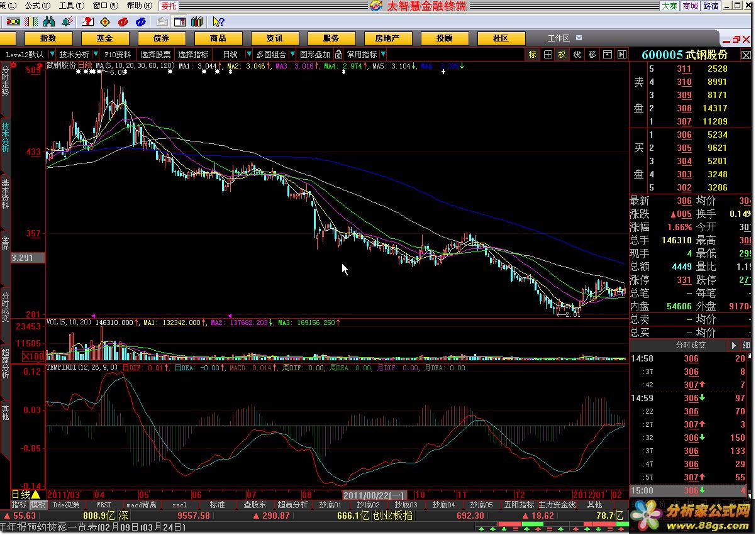Image resolution: width=756 pixels, height=535 pixels.
Task: Click the 标 chart marker icon
Action: (x=533, y=55)
